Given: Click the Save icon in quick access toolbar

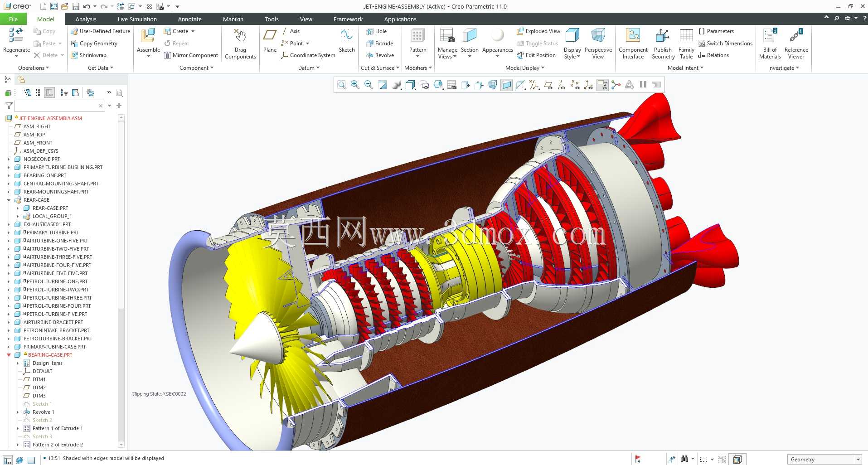Looking at the screenshot, I should (x=76, y=6).
